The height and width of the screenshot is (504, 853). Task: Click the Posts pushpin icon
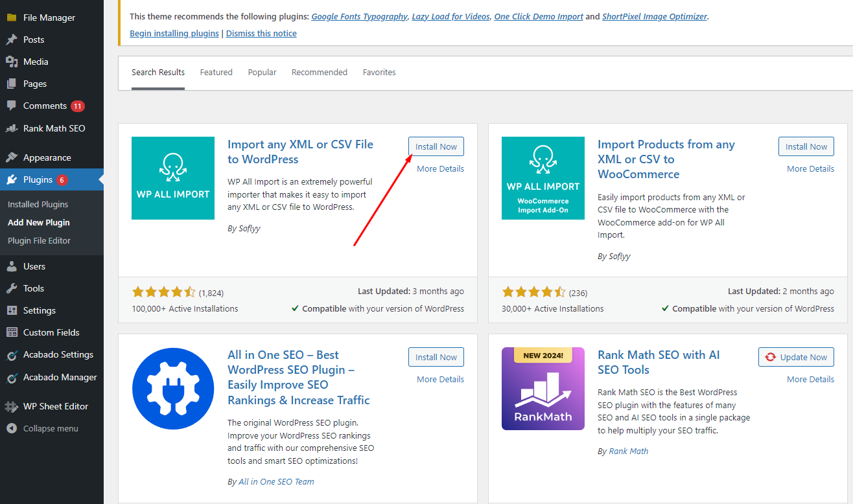12,40
